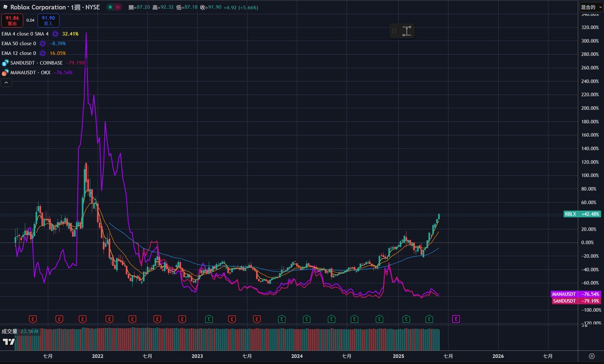Viewport: 604px width, 364px height.
Task: Click the 2026 label on time axis
Action: click(x=498, y=356)
